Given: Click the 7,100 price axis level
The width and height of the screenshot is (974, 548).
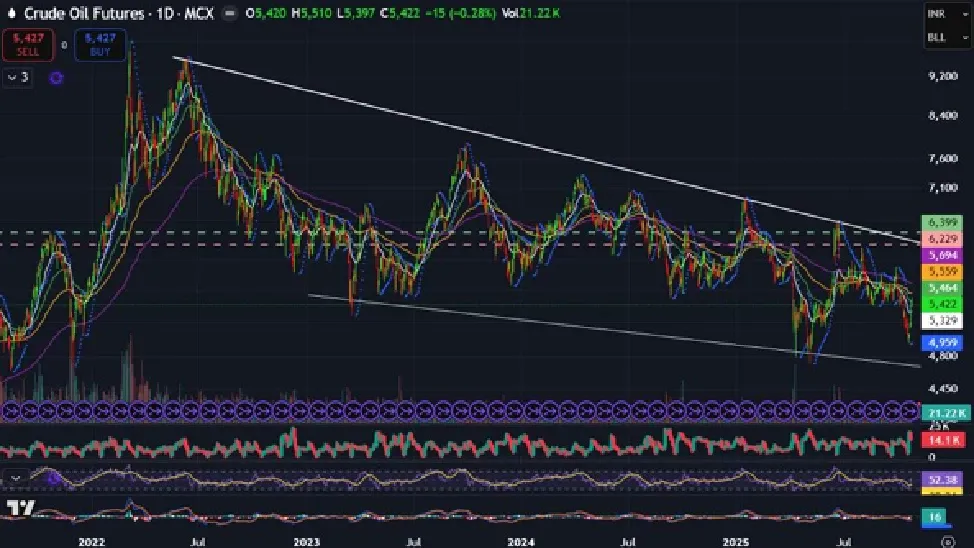Looking at the screenshot, I should (x=942, y=187).
